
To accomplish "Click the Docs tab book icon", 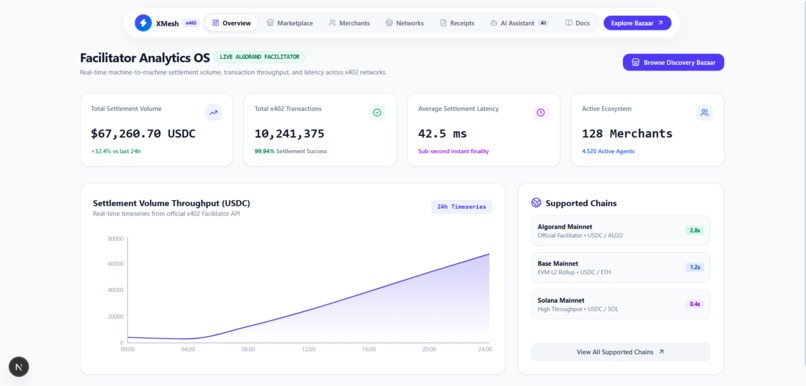I will point(569,23).
